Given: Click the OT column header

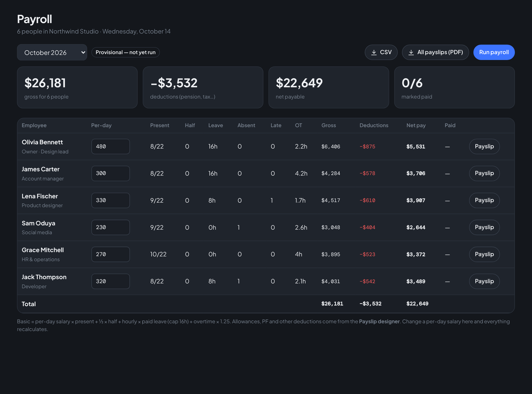Looking at the screenshot, I should click(299, 125).
